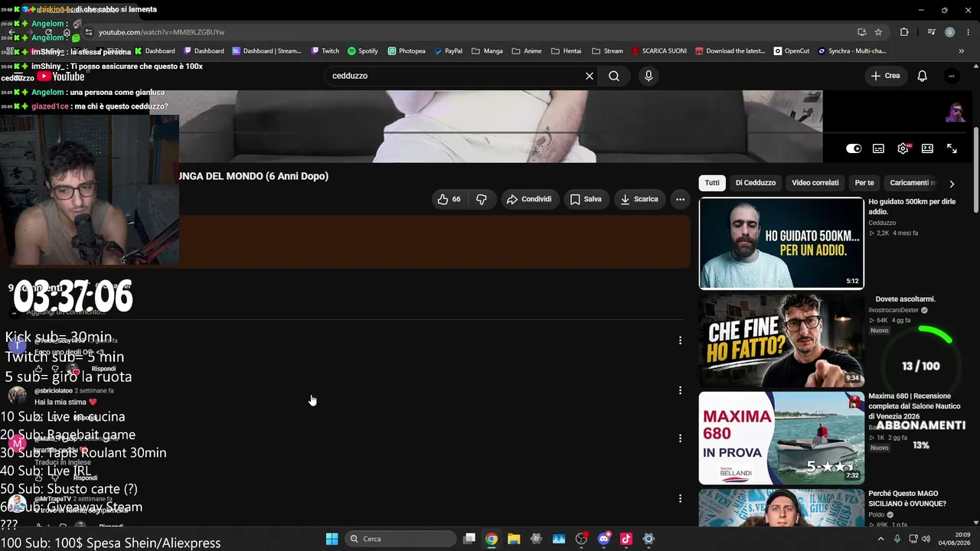
Task: Open the Synchra - Multi-cha... bookmark
Action: coord(851,51)
